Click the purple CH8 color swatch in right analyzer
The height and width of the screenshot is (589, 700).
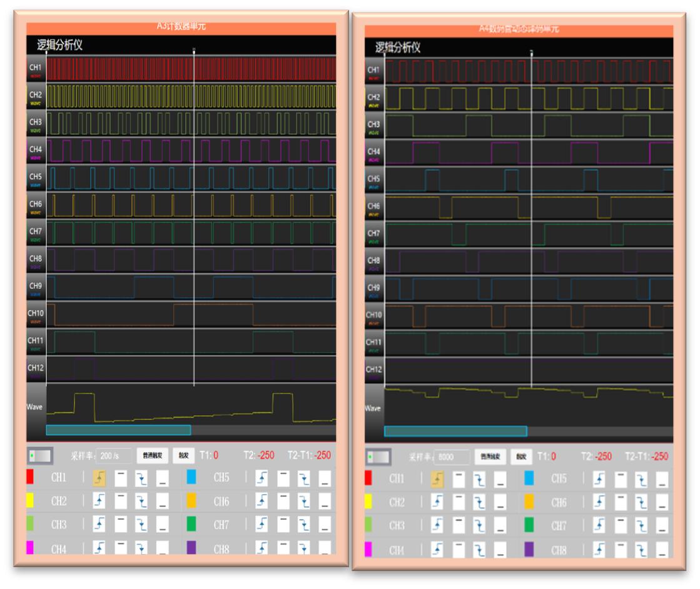(x=530, y=550)
